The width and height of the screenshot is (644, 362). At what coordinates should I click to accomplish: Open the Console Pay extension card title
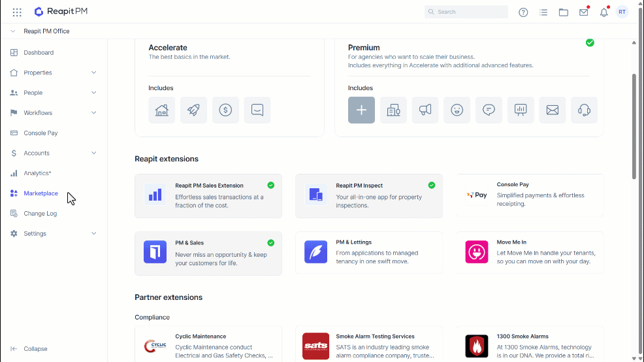click(513, 184)
